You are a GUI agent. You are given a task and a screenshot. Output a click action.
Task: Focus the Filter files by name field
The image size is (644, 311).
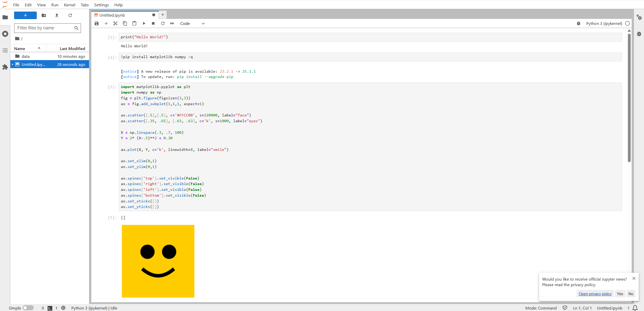(48, 28)
